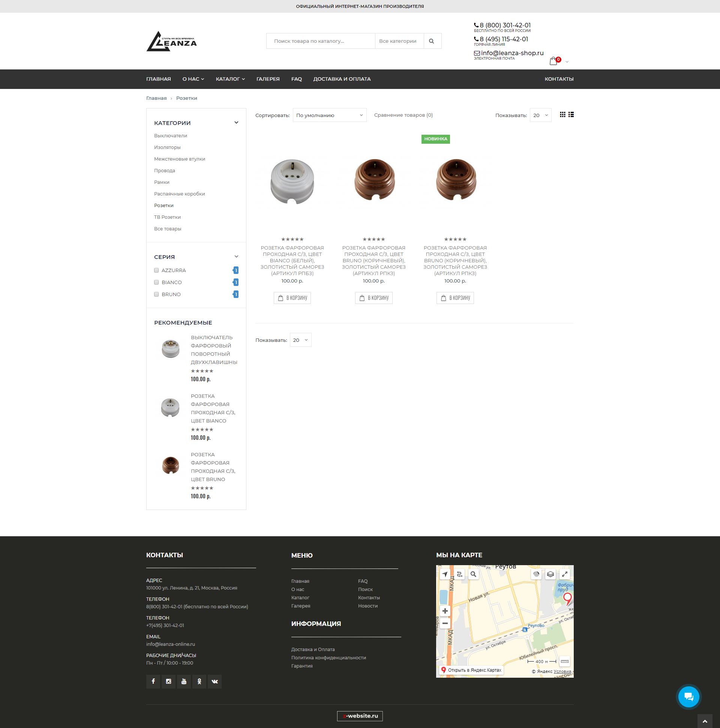This screenshot has width=720, height=728.
Task: Click the search magnifier icon
Action: (x=432, y=41)
